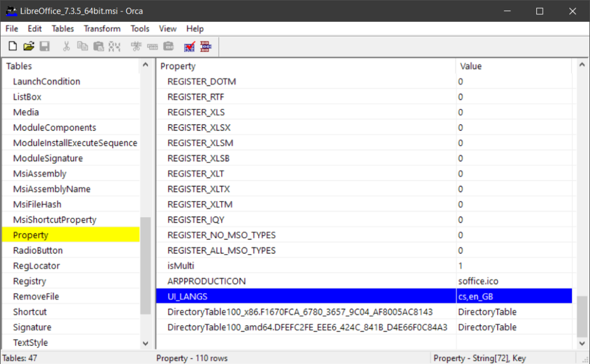Save the database using the floppy disk icon
This screenshot has width=590, height=364.
point(45,46)
